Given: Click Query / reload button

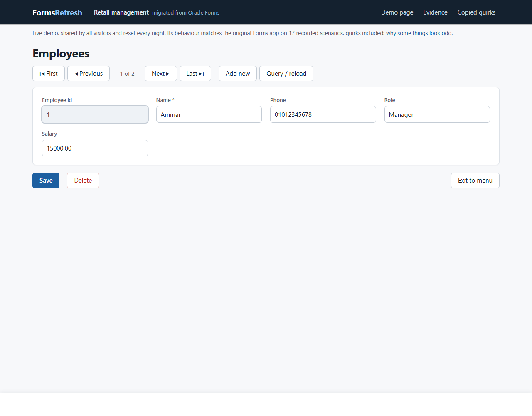Looking at the screenshot, I should click(x=286, y=74).
